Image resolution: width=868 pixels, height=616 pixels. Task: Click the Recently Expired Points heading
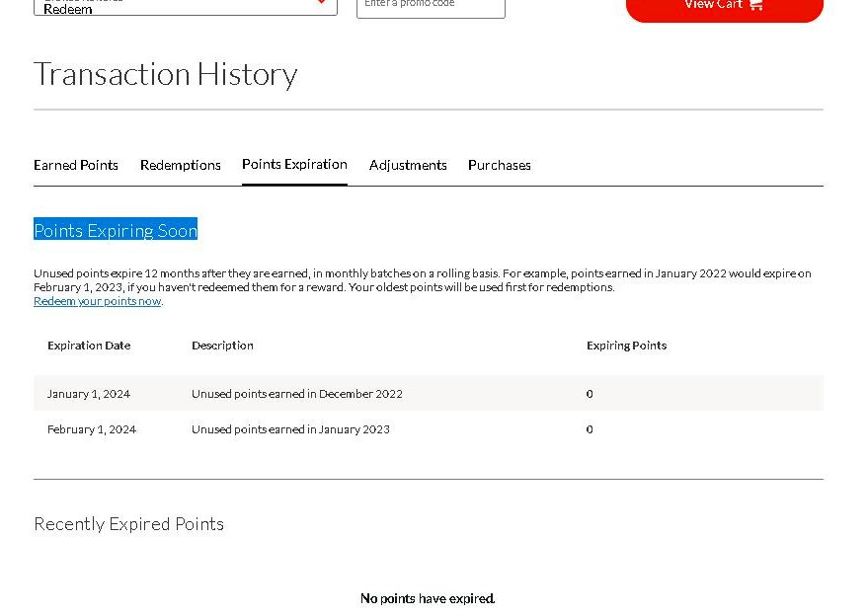(x=128, y=523)
